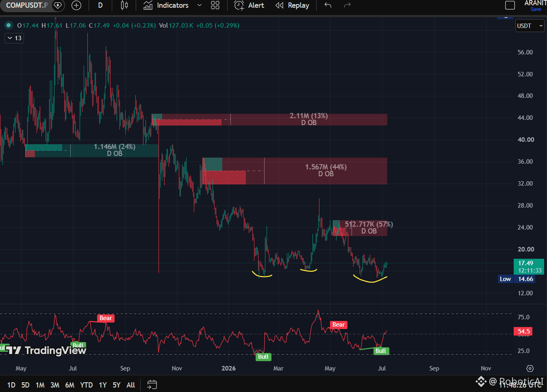Open the go-to-date calendar icon

[x=152, y=384]
